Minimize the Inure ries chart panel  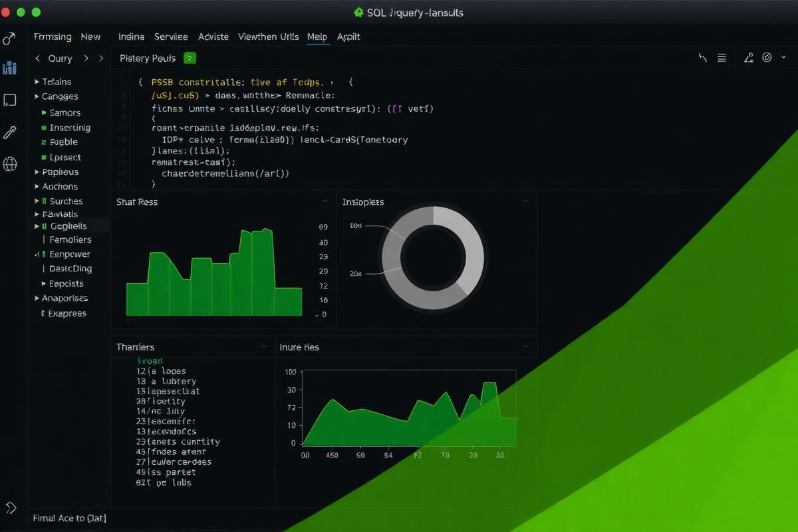[525, 346]
